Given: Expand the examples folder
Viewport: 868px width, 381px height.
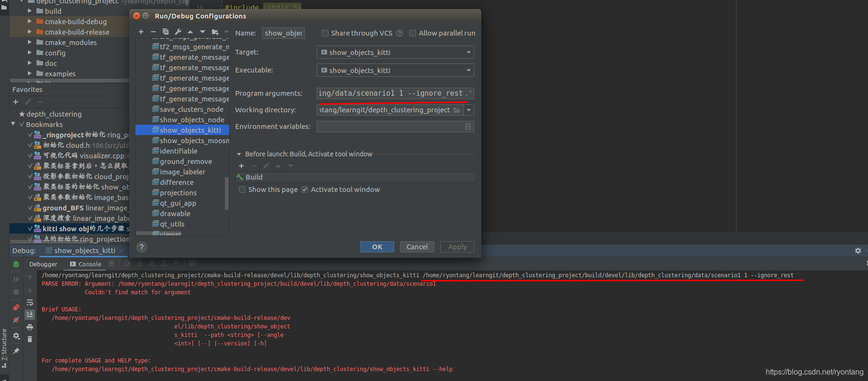Looking at the screenshot, I should coord(30,73).
